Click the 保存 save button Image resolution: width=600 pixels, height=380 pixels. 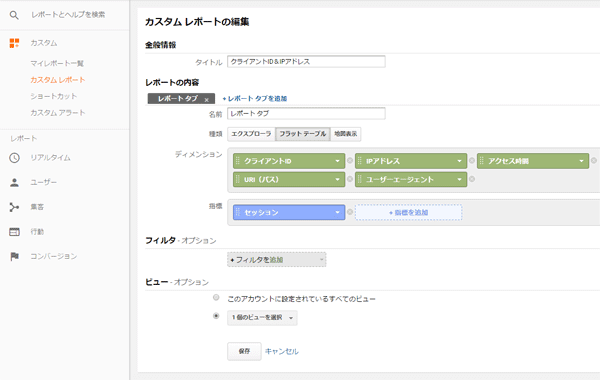244,351
